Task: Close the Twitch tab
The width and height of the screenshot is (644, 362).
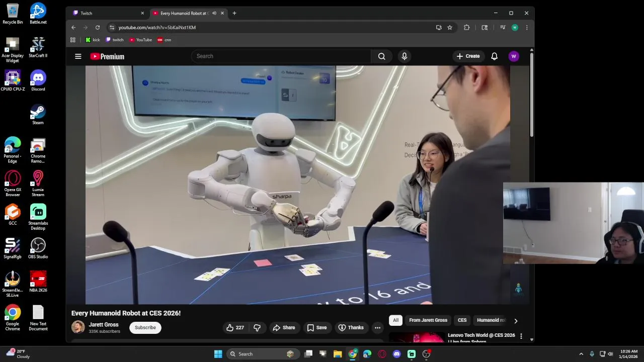Action: pos(142,13)
